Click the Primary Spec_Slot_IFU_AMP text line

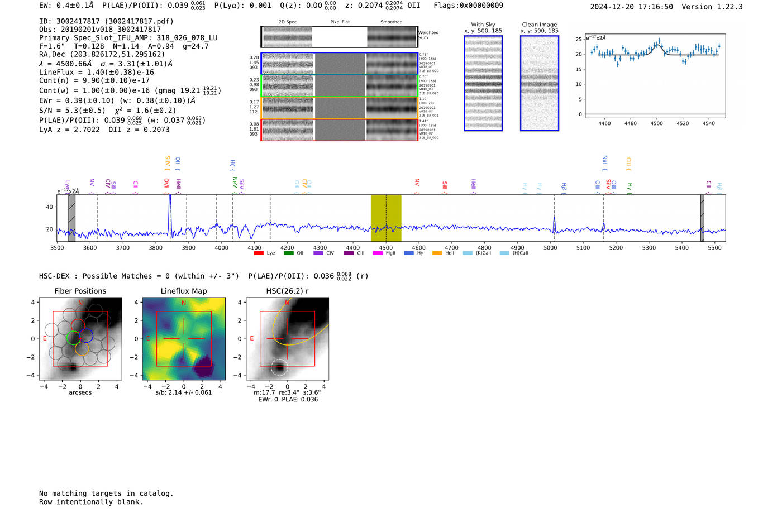tap(128, 38)
